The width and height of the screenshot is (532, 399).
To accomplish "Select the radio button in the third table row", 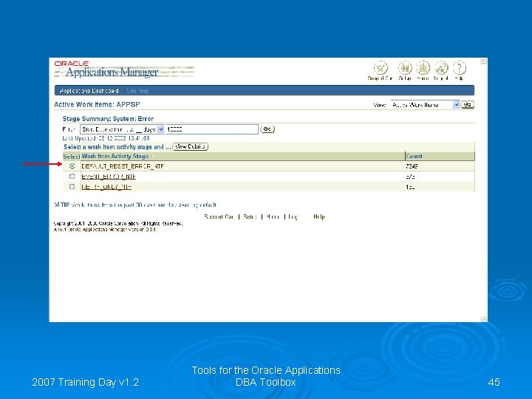I will [72, 187].
